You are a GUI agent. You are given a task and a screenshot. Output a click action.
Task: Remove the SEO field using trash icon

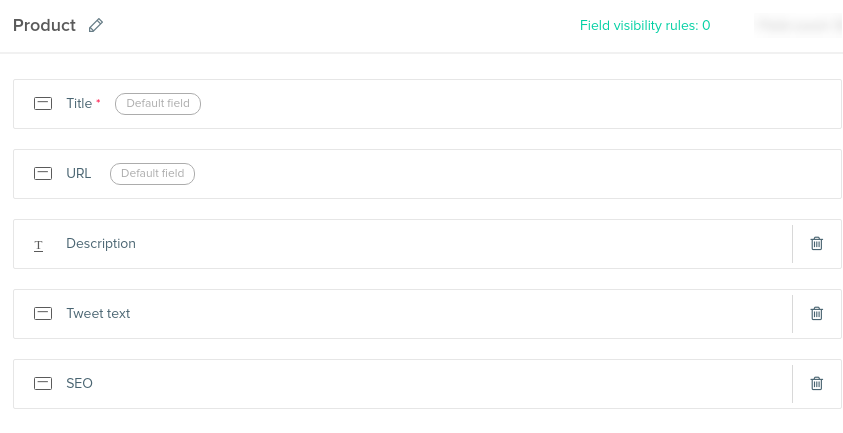click(x=816, y=383)
